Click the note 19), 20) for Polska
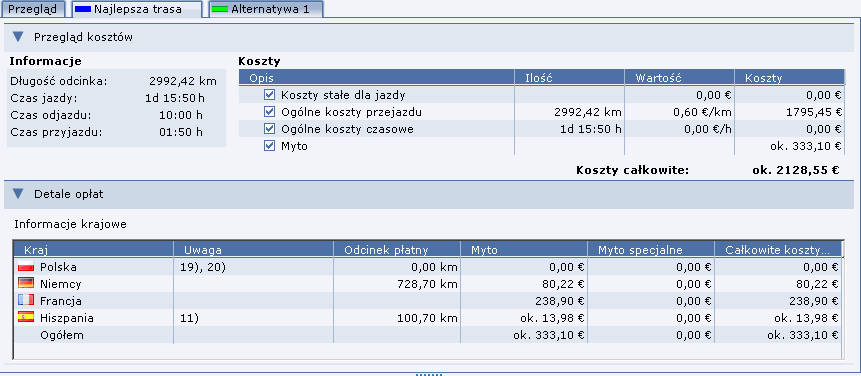861x376 pixels. click(x=203, y=267)
